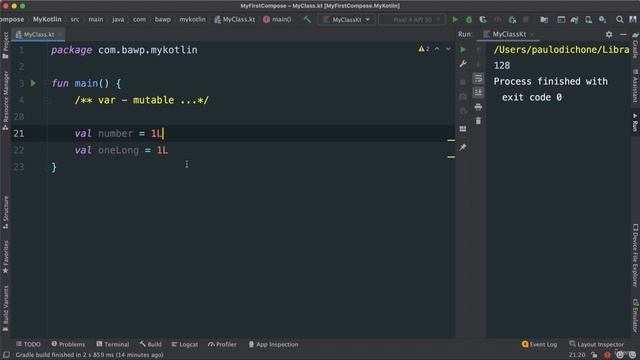Start debugging with the green bug icon
This screenshot has height=360, width=640.
[x=469, y=19]
